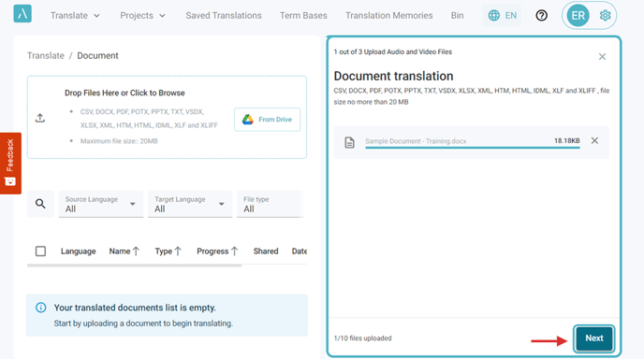644x359 pixels.
Task: Click the Document translation heading
Action: (x=393, y=76)
